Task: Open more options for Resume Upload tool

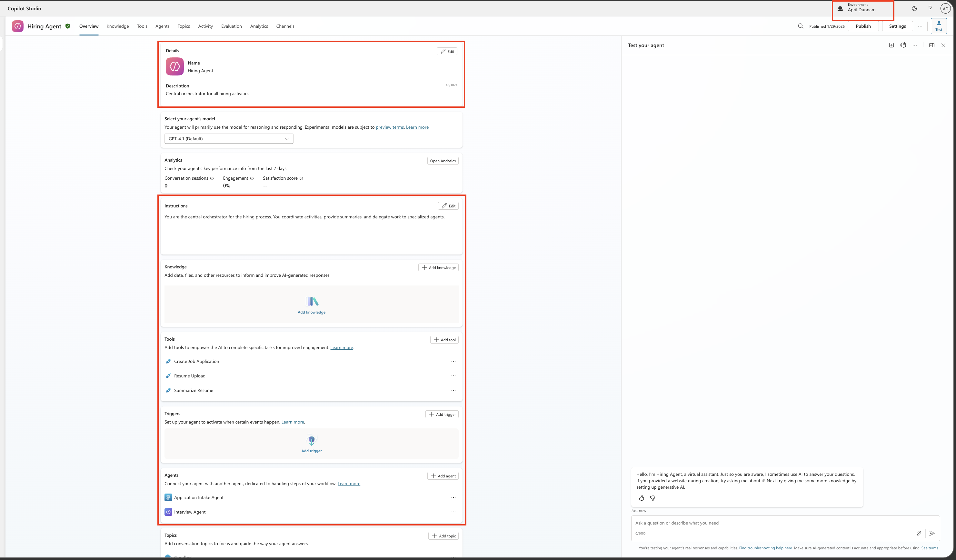Action: [x=453, y=375]
